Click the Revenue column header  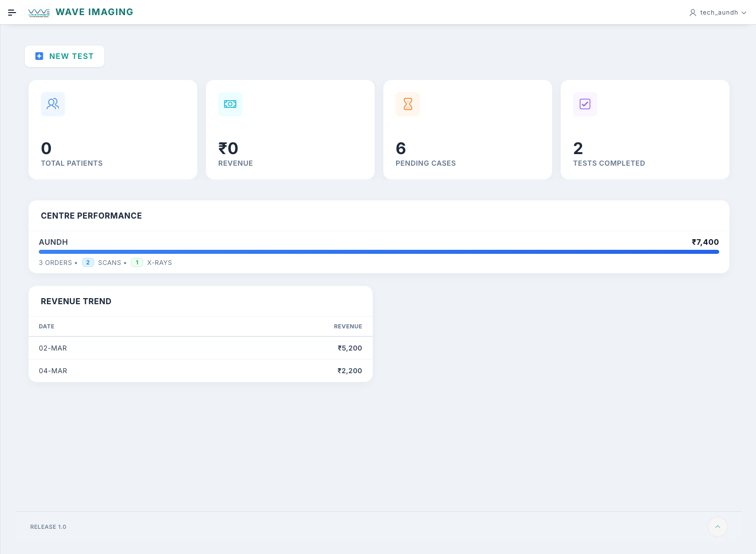(x=348, y=326)
